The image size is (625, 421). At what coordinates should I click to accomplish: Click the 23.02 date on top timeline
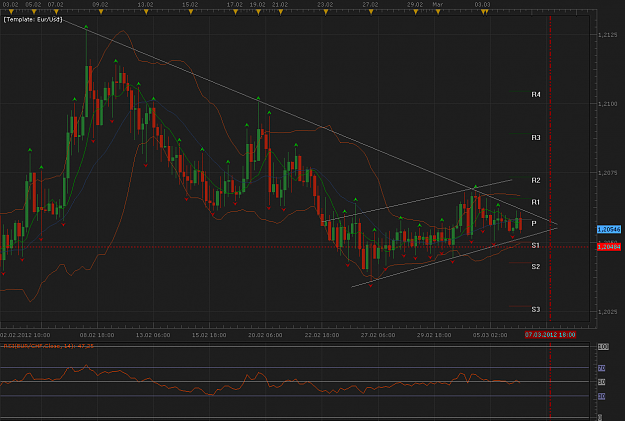point(325,5)
